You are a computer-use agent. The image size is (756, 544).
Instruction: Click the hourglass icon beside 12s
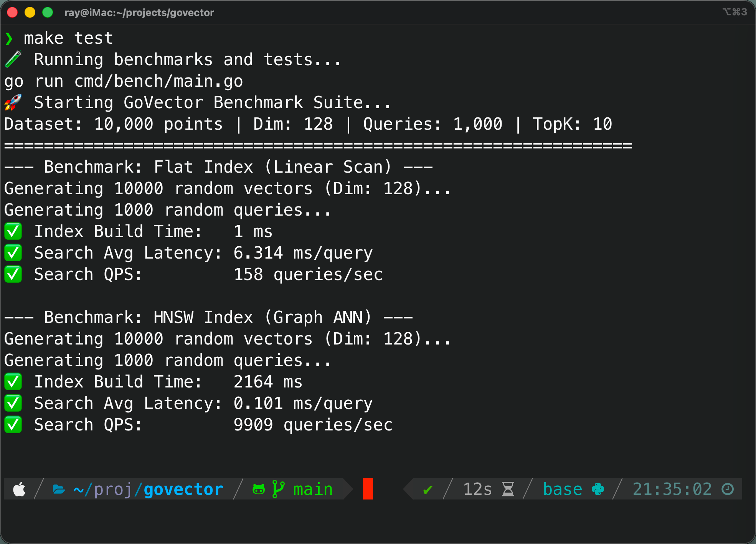coord(508,489)
